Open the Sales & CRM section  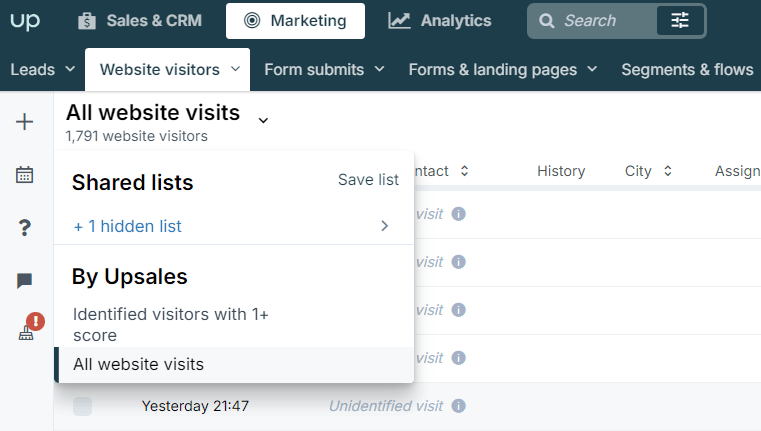pos(140,21)
